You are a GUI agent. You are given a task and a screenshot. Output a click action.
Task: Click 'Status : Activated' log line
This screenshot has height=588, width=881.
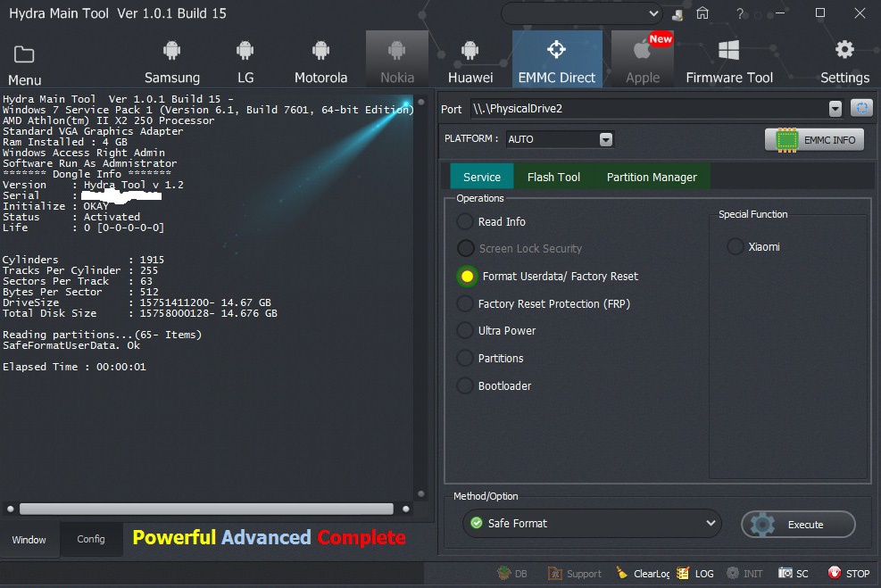71,217
